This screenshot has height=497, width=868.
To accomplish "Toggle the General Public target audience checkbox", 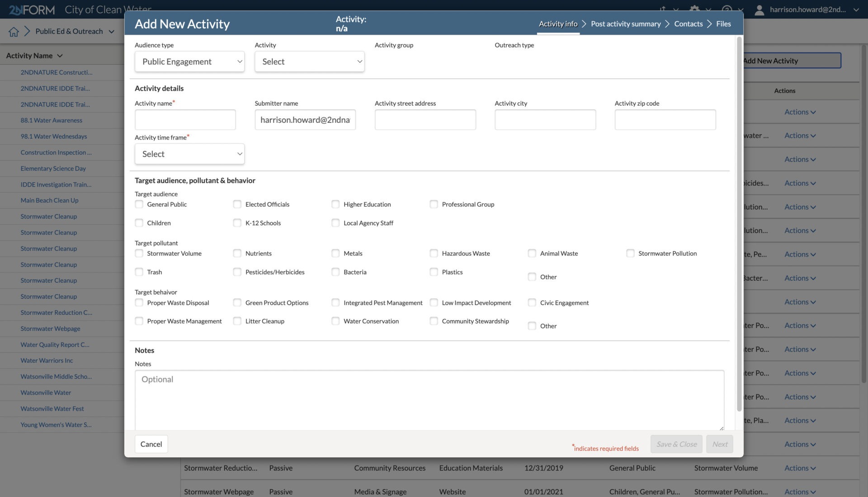I will 139,204.
